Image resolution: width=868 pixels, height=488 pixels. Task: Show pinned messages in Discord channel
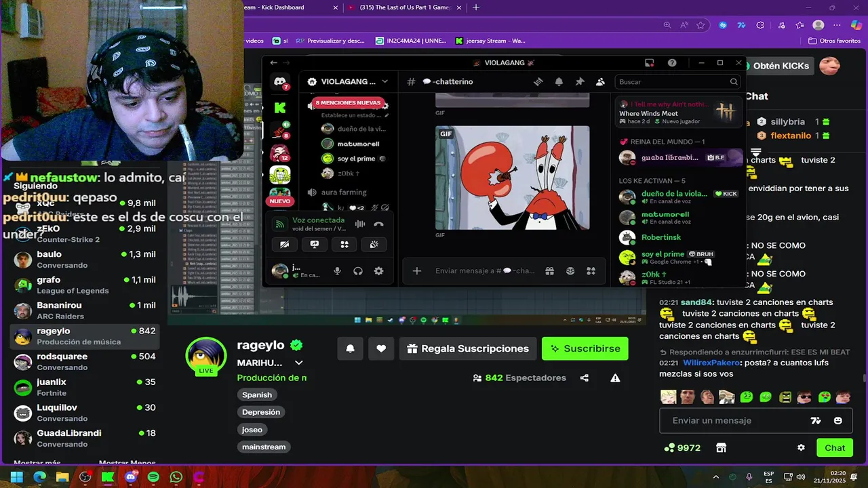[x=580, y=81]
